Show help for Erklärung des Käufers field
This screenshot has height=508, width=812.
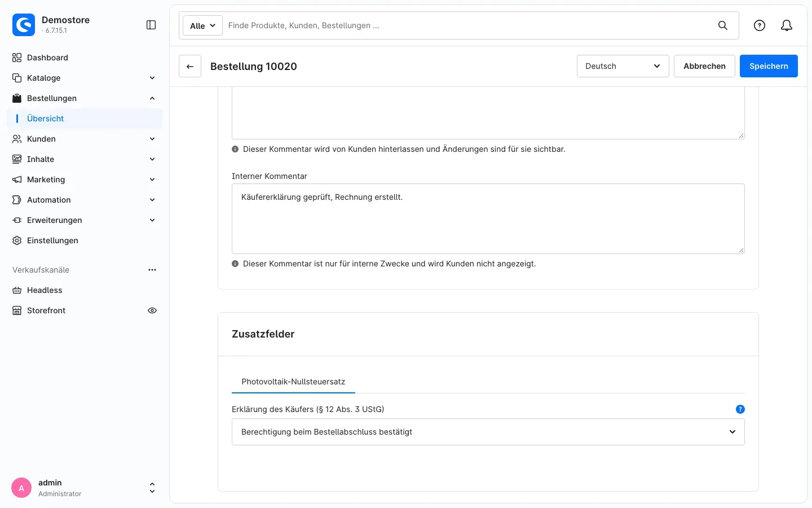pos(740,409)
